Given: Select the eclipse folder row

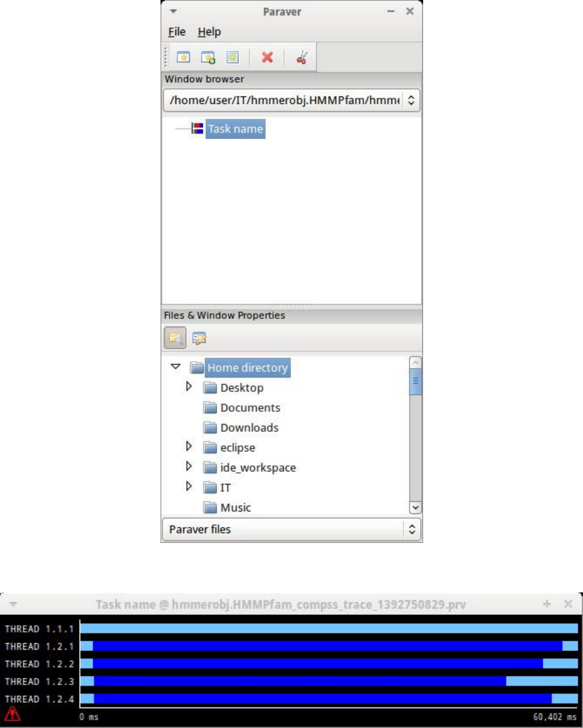Looking at the screenshot, I should point(238,448).
